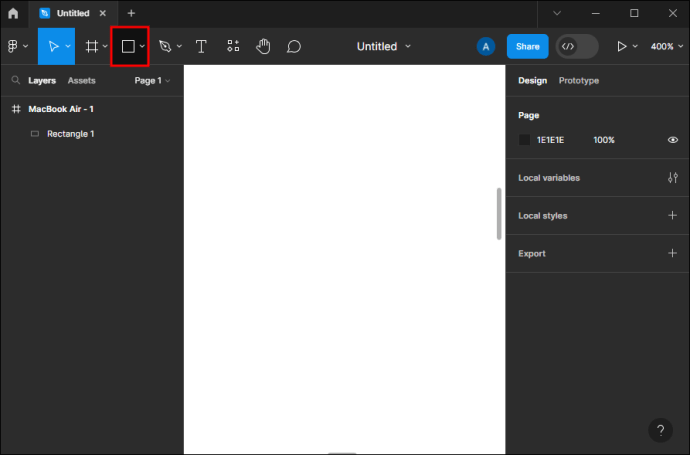The height and width of the screenshot is (455, 690).
Task: Select the Rectangle shape tool
Action: tap(128, 46)
